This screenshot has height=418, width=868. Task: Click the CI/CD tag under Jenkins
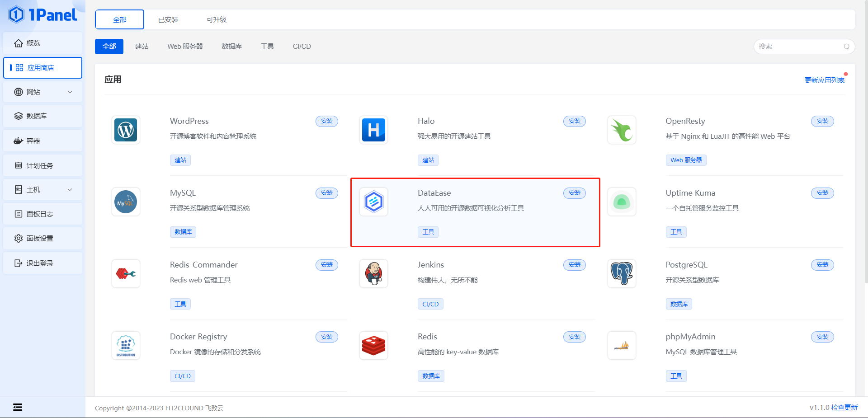(430, 304)
